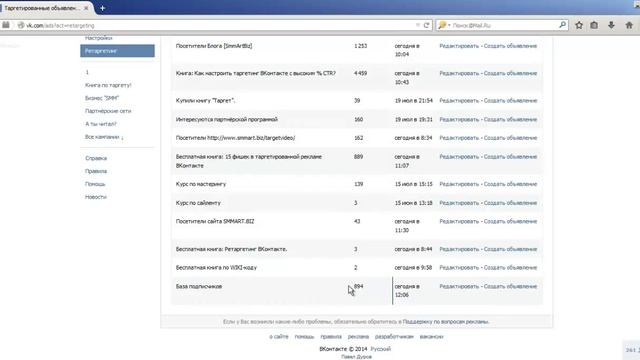Image resolution: width=640 pixels, height=360 pixels.
Task: Edit the Посетители targetvideo audience
Action: coord(459,138)
